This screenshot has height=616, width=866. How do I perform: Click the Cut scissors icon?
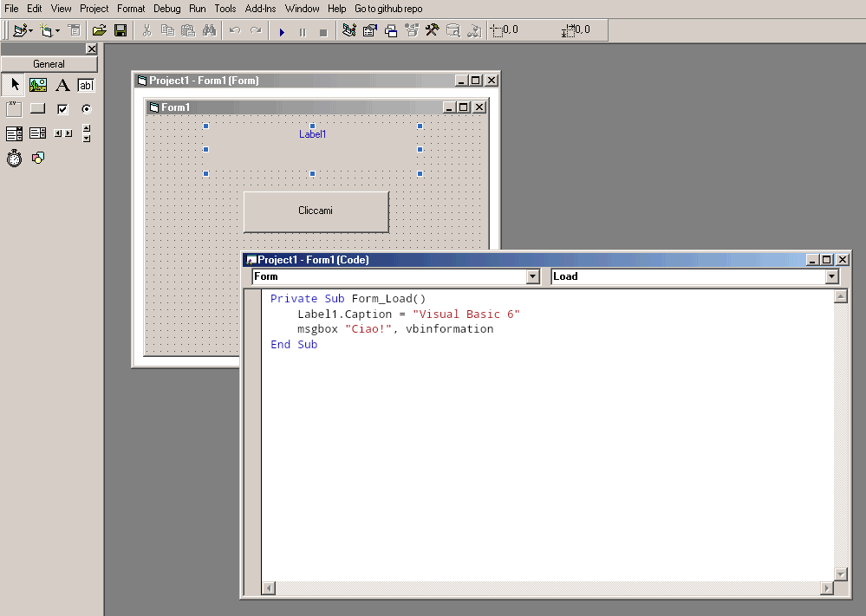[147, 30]
